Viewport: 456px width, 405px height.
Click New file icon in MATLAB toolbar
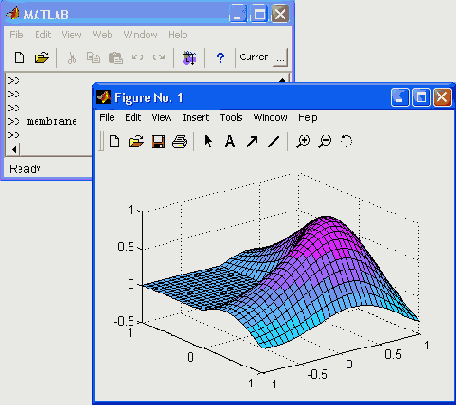[x=20, y=58]
